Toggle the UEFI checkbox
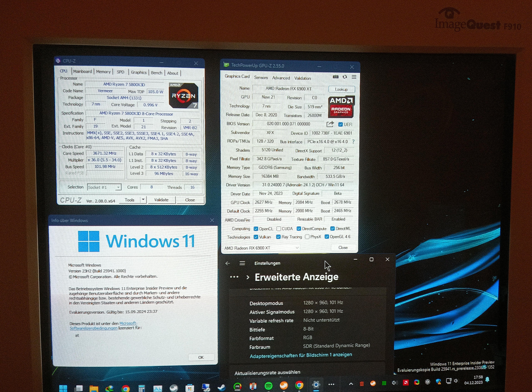532x392 pixels. coord(340,124)
